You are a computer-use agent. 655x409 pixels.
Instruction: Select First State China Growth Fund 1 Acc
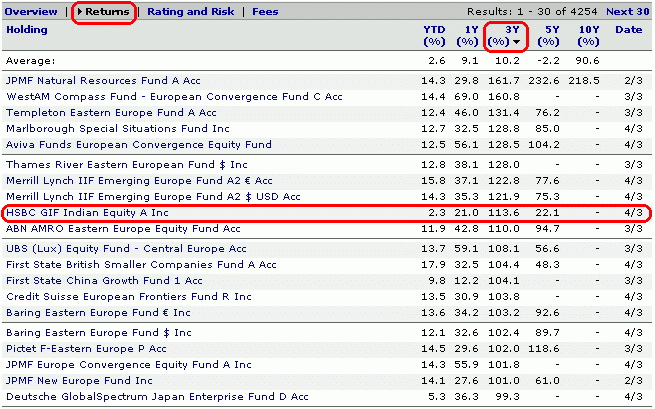click(104, 281)
